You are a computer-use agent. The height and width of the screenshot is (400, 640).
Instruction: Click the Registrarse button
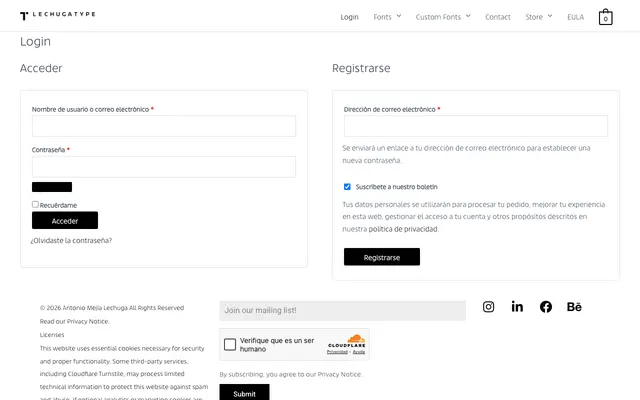(382, 257)
